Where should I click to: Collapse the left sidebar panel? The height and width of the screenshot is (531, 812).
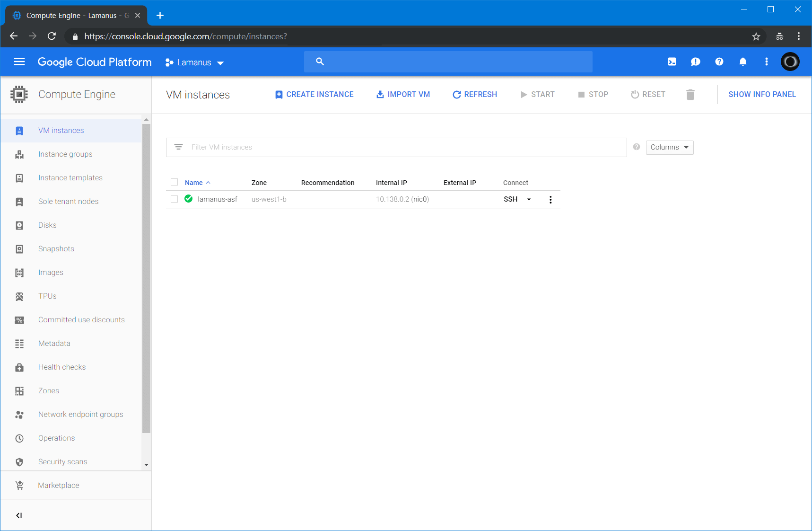click(19, 515)
